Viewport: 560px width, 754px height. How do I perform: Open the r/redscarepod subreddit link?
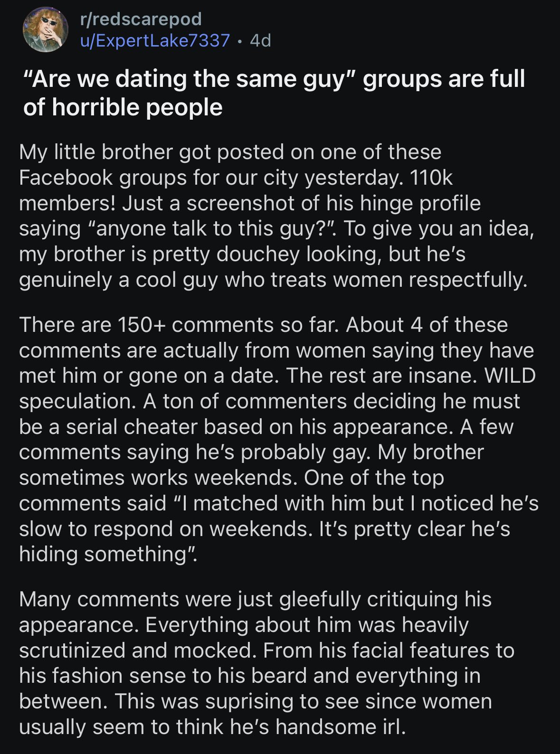141,19
